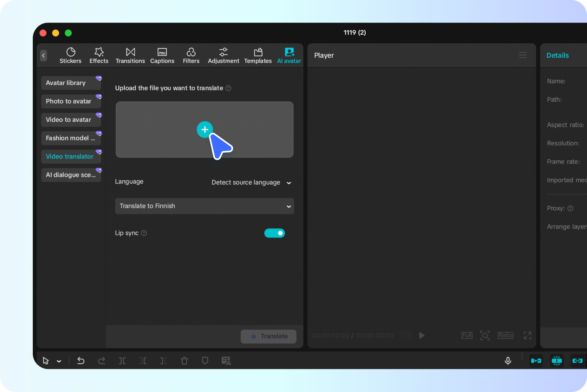Open the Captions panel

click(x=162, y=55)
